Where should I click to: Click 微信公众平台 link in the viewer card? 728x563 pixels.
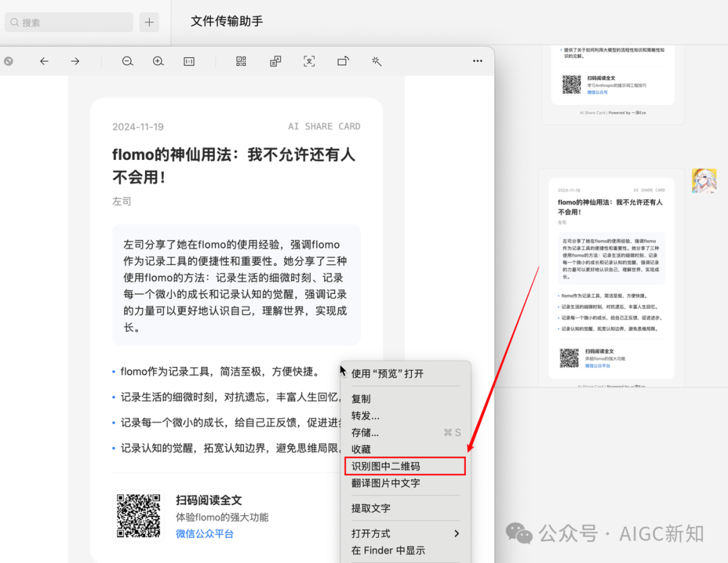pos(204,534)
